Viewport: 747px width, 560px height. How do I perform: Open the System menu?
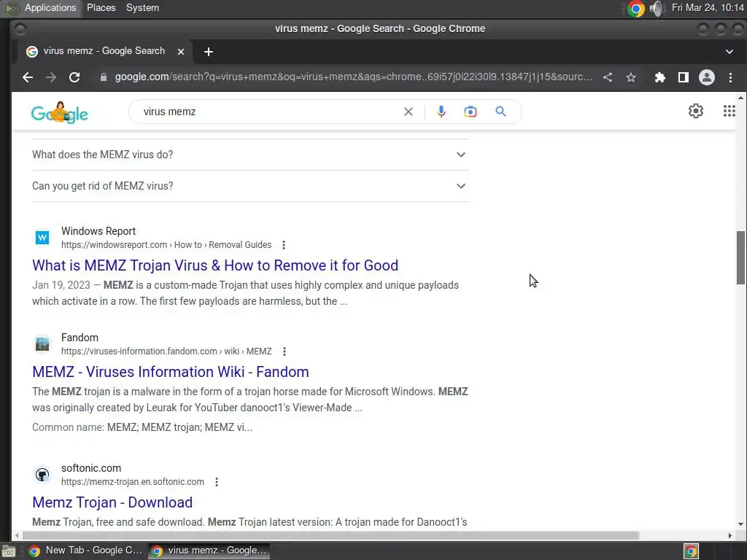[142, 7]
